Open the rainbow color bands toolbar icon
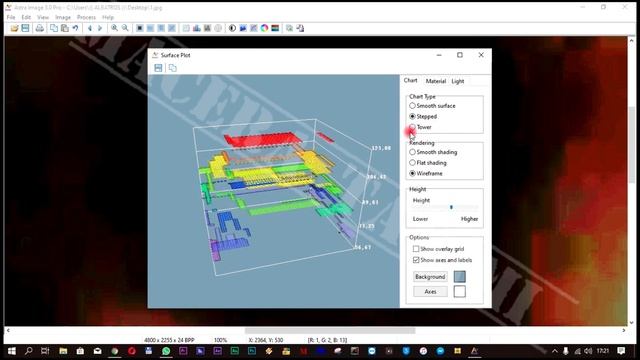The image size is (640, 360). pyautogui.click(x=275, y=28)
